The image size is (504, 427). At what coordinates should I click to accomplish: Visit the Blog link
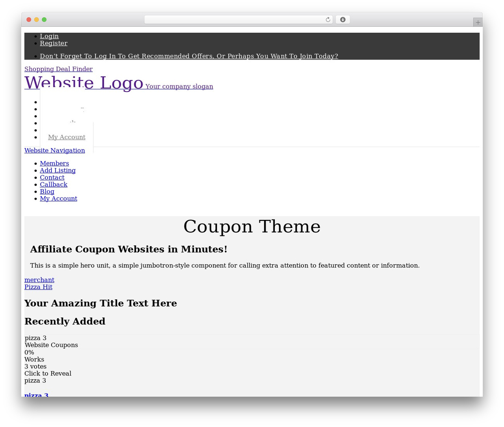pos(47,192)
